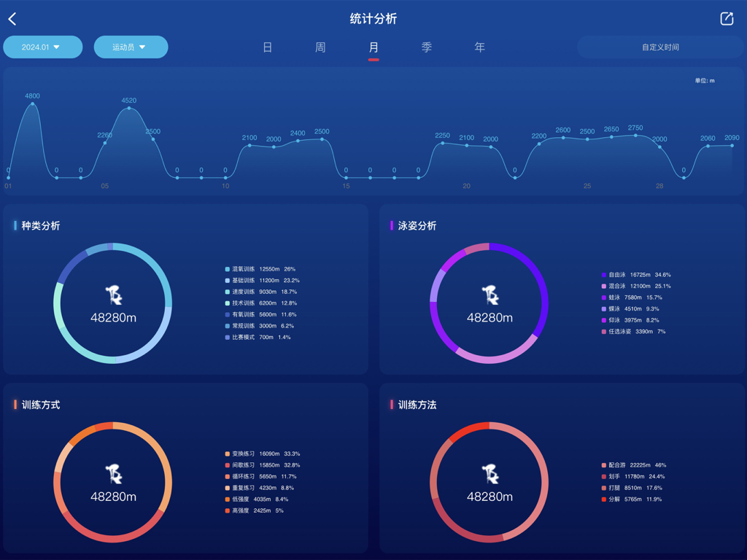Viewport: 747px width, 560px height.
Task: Click the share/export icon at top right
Action: (x=727, y=18)
